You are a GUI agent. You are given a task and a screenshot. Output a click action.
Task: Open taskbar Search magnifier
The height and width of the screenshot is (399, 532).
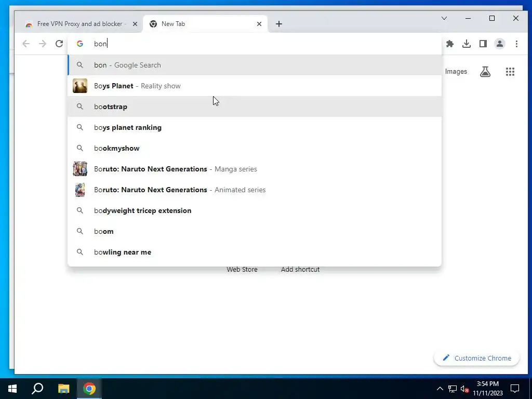coord(37,389)
